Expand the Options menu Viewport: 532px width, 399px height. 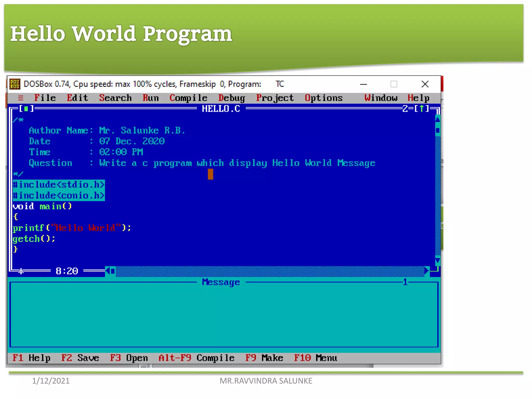324,98
